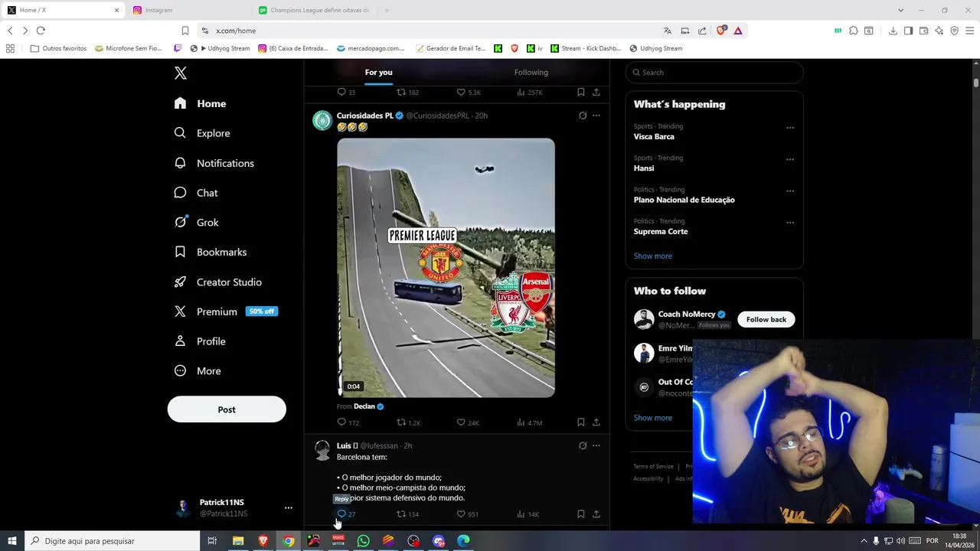Click the Post button

click(x=227, y=409)
